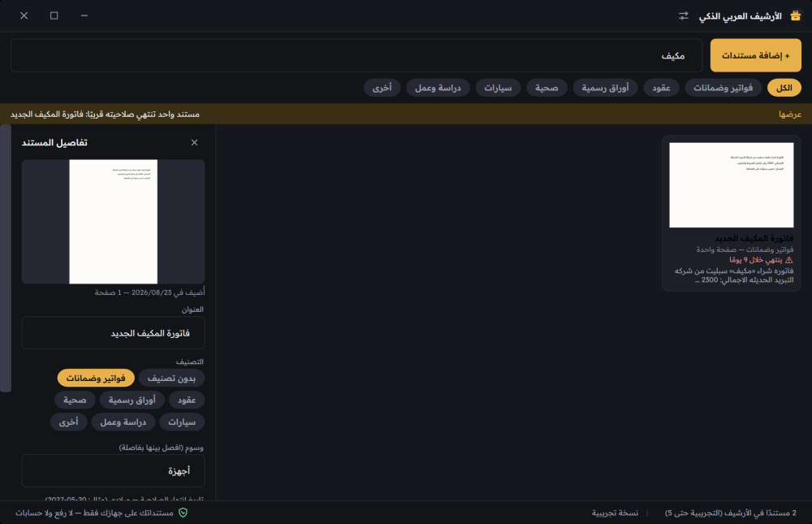Click the large document preview in details panel

114,222
